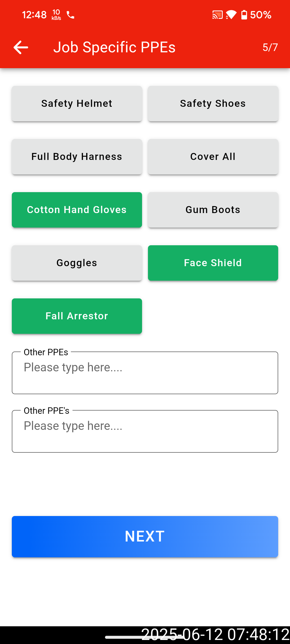Tap the Job Specific PPEs title
The height and width of the screenshot is (644, 290).
tap(114, 47)
